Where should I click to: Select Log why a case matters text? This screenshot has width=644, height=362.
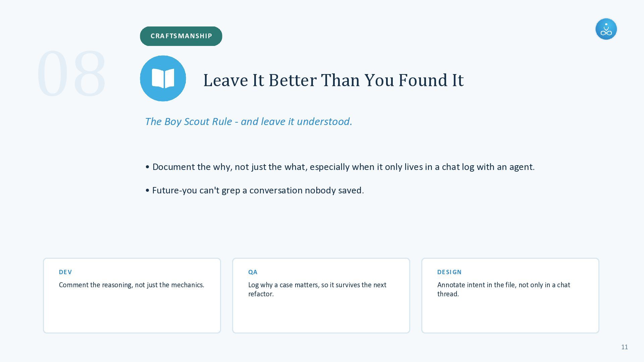coord(317,289)
